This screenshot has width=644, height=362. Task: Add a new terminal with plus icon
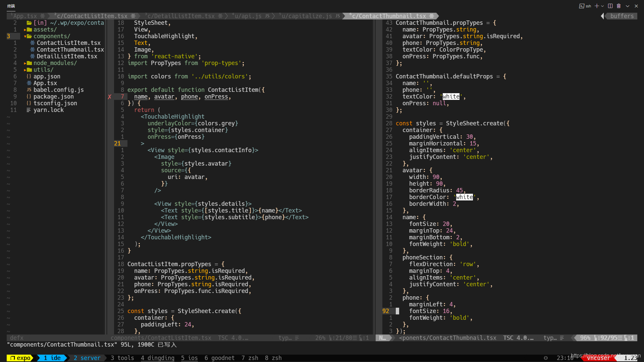tap(597, 6)
